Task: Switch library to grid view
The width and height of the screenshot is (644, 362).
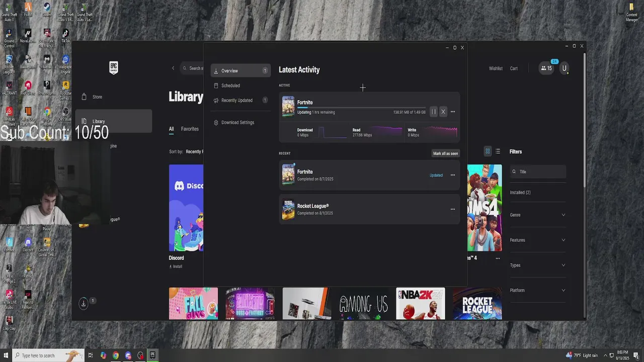Action: click(x=488, y=151)
